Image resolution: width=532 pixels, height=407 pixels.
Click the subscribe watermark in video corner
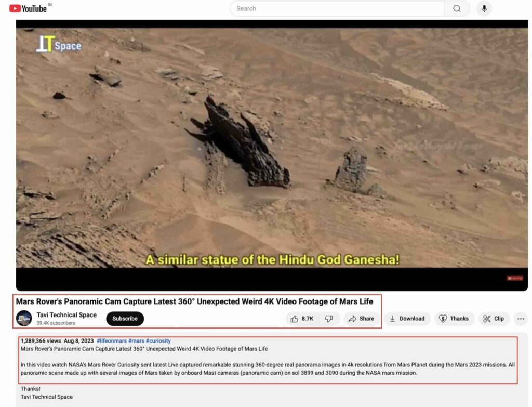coord(515,278)
